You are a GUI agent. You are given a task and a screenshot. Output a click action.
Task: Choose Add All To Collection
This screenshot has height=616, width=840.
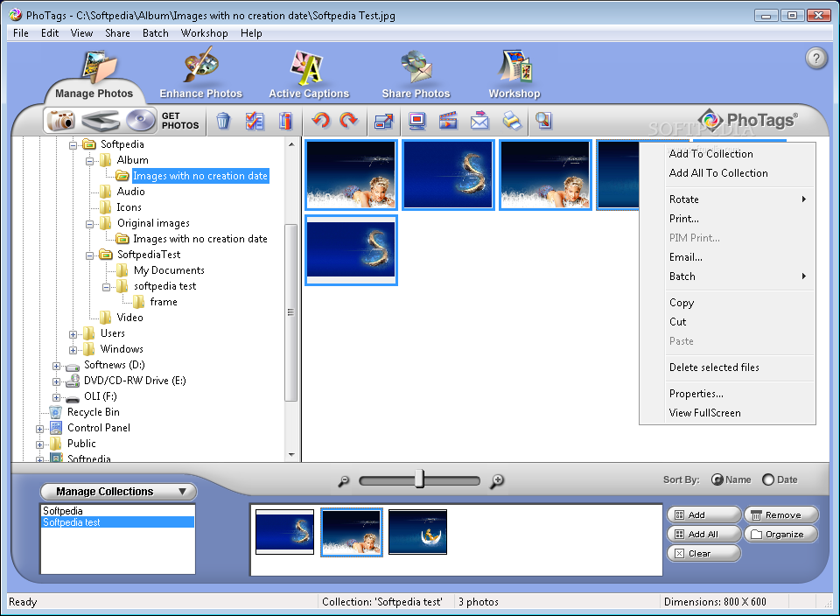coord(727,173)
